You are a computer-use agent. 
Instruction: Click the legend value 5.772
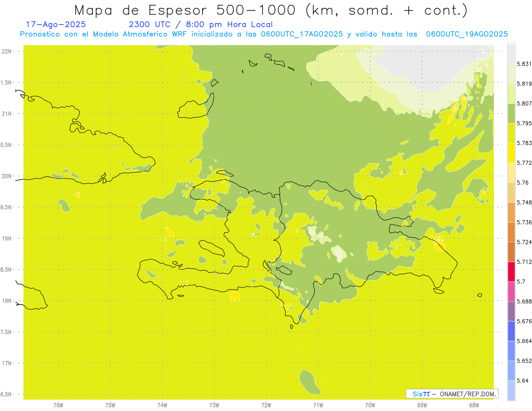point(524,163)
